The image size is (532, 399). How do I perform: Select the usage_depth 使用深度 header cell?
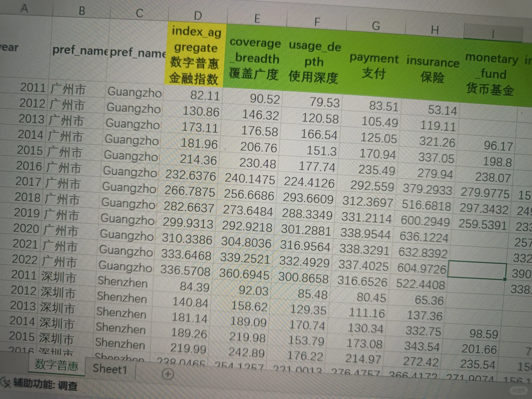tap(314, 62)
